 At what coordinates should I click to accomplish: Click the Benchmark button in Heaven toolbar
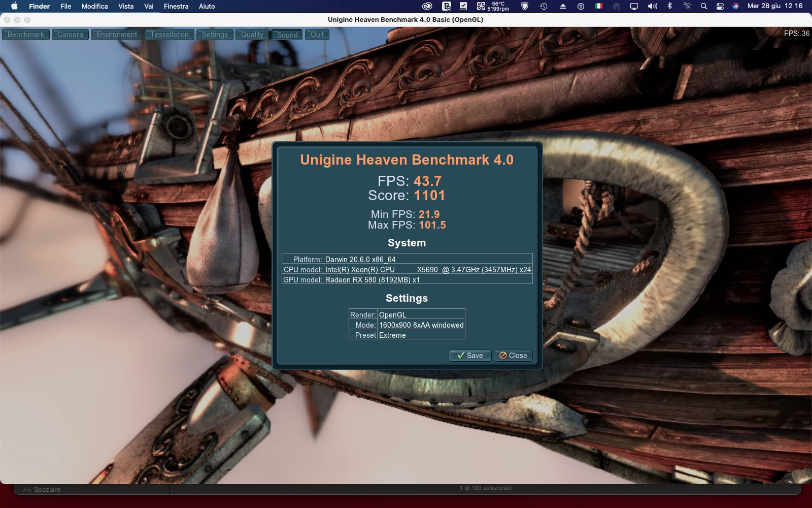pos(26,35)
